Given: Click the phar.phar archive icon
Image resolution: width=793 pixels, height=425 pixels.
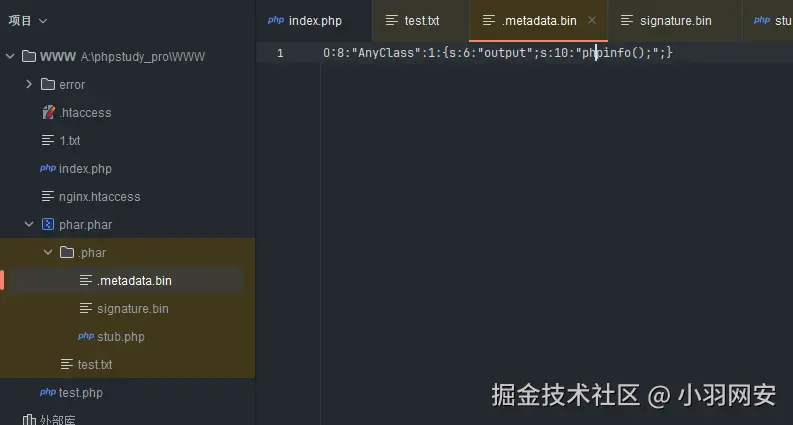Looking at the screenshot, I should click(48, 224).
